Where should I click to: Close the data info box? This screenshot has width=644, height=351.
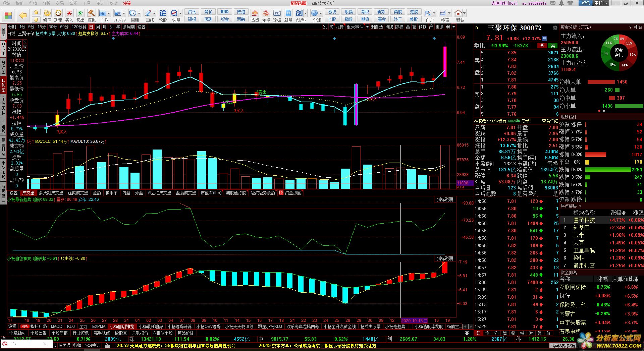click(x=24, y=42)
